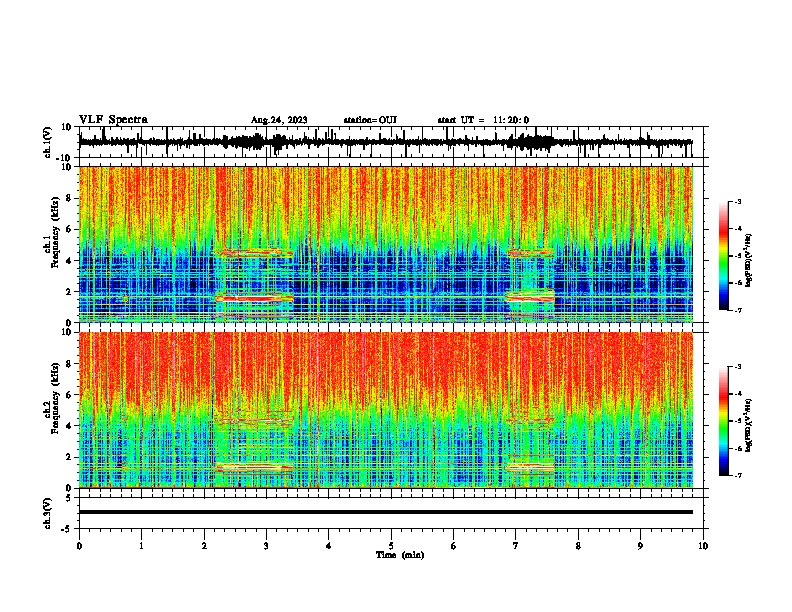
Task: Click the "-7" tick of ch.2 colorbar
Action: pyautogui.click(x=737, y=475)
